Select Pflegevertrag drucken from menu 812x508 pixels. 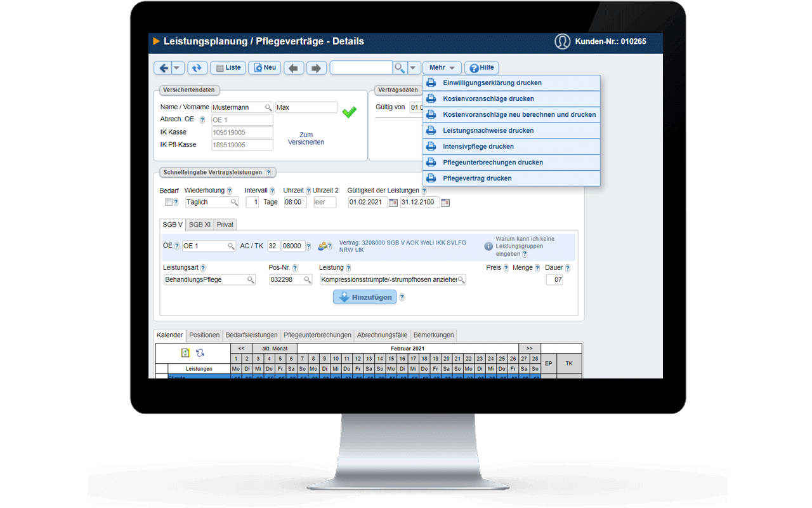click(x=477, y=178)
